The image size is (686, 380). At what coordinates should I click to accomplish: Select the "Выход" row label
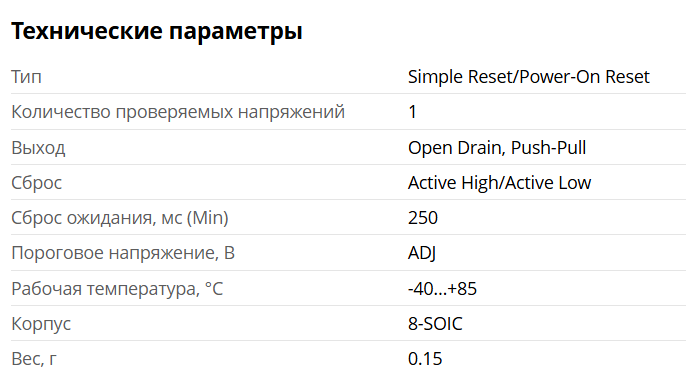coord(38,148)
